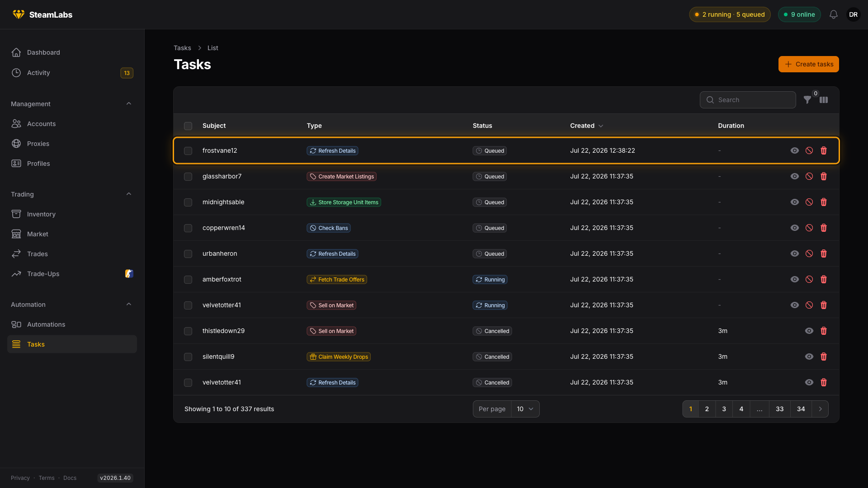The width and height of the screenshot is (868, 488).
Task: Click the 2 running 5 queued badge
Action: 730,14
